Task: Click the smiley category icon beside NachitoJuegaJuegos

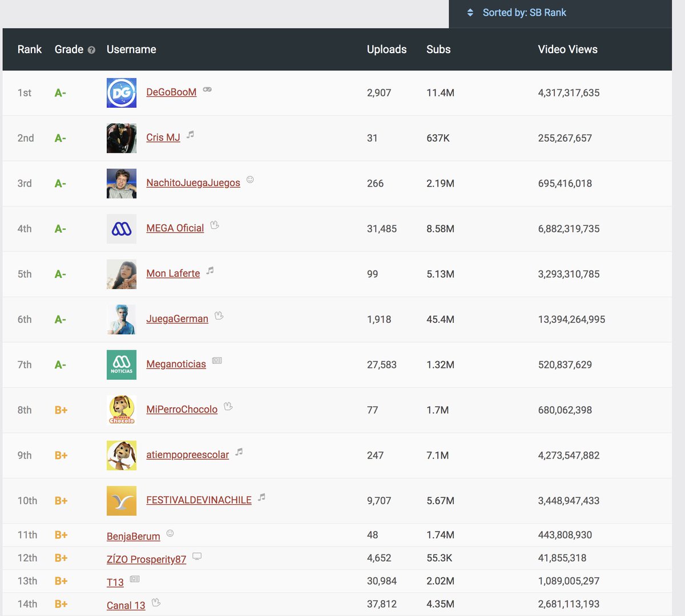Action: coord(250,180)
